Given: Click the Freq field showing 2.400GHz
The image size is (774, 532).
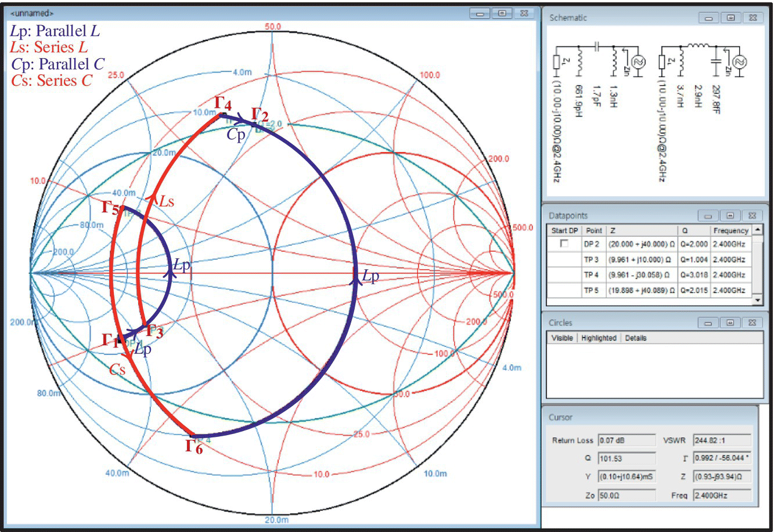Looking at the screenshot, I should click(x=722, y=495).
